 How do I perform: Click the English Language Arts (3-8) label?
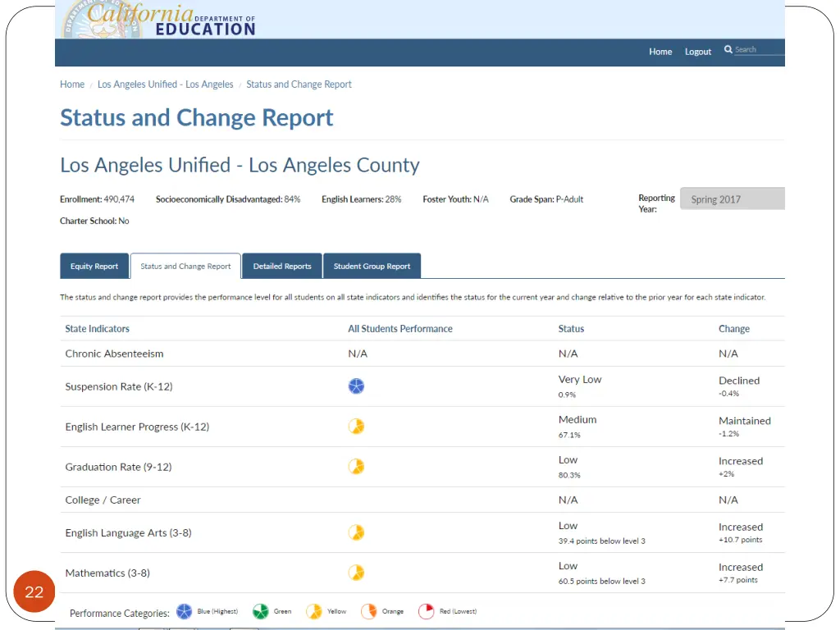pyautogui.click(x=128, y=532)
